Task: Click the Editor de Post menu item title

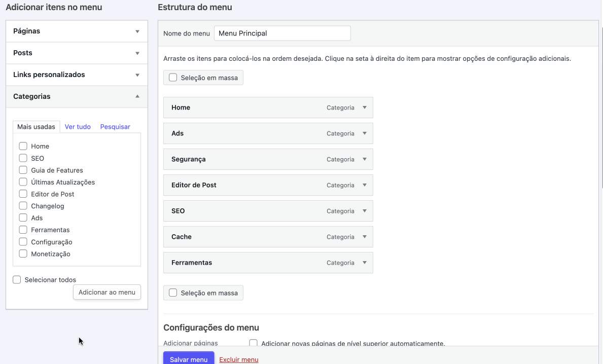Action: (194, 185)
